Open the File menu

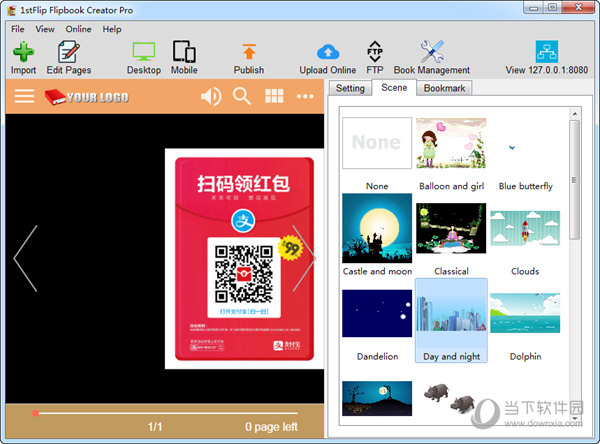[x=18, y=29]
